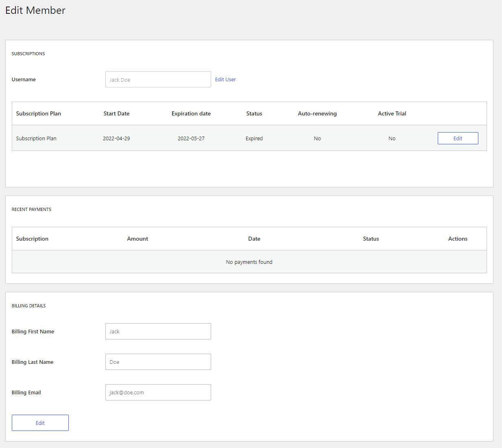The height and width of the screenshot is (448, 502).
Task: Click the Username input field
Action: click(158, 79)
